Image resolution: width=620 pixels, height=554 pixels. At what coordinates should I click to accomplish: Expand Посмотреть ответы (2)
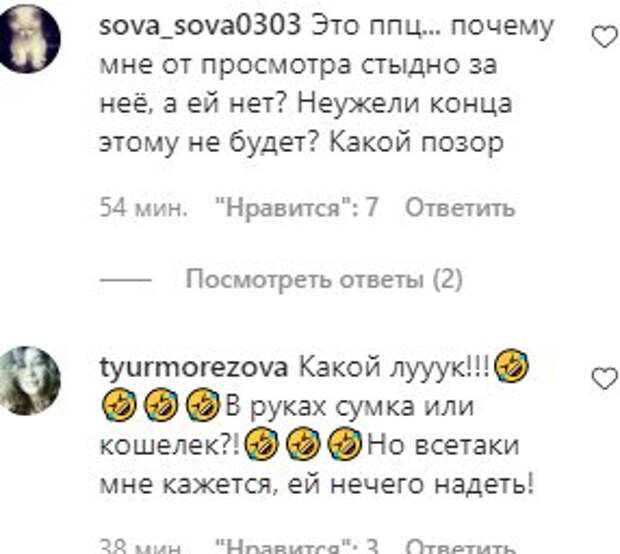(324, 280)
